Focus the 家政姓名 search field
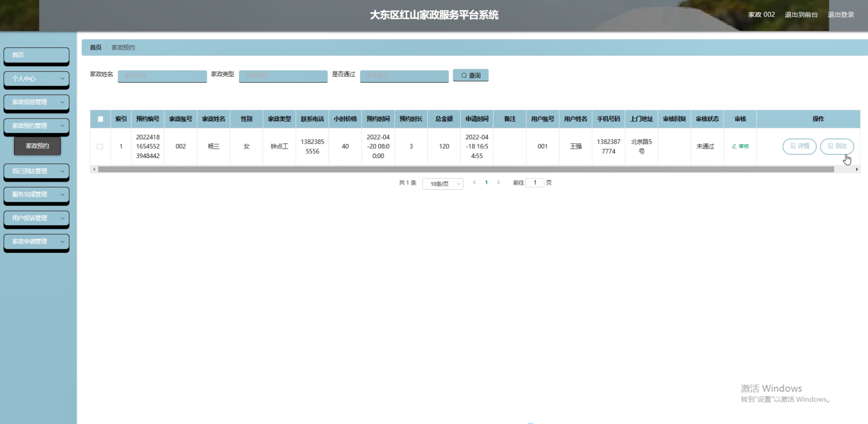Image resolution: width=868 pixels, height=424 pixels. click(x=162, y=76)
